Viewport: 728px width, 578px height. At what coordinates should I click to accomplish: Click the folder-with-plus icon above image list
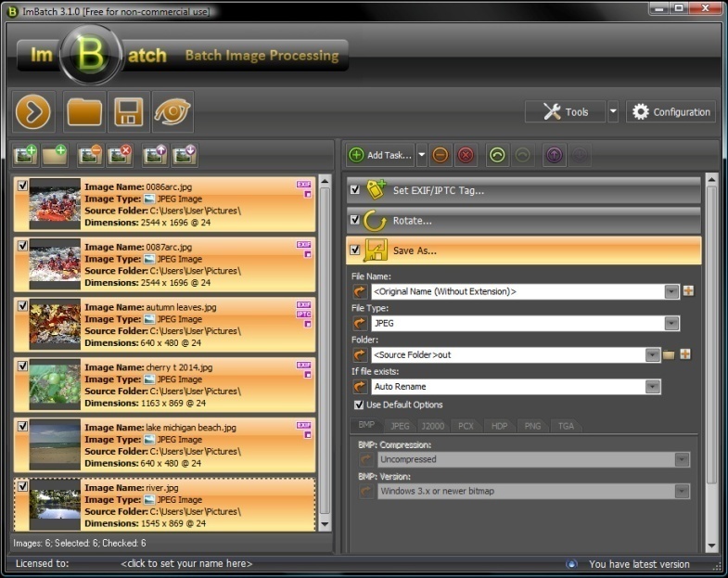pyautogui.click(x=56, y=155)
